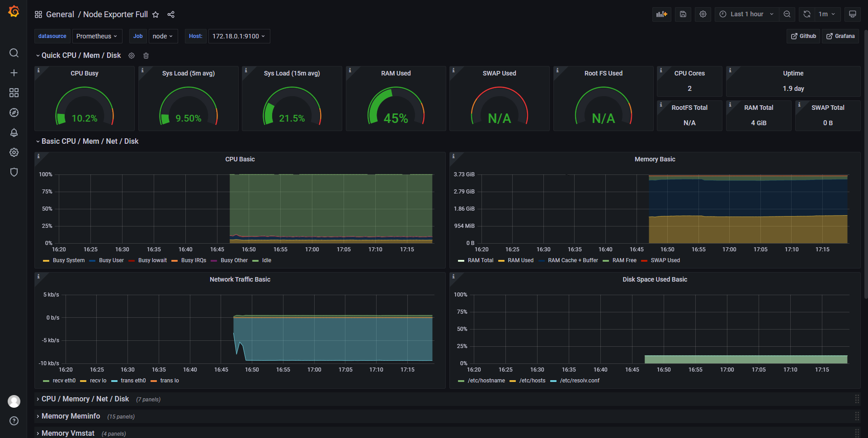This screenshot has height=438, width=868.
Task: Open the Help question mark icon
Action: click(x=14, y=421)
